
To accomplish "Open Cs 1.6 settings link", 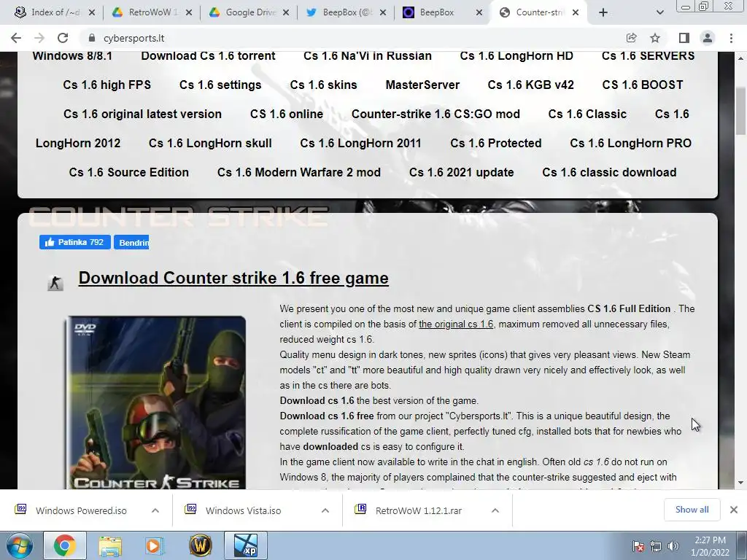I will (220, 85).
